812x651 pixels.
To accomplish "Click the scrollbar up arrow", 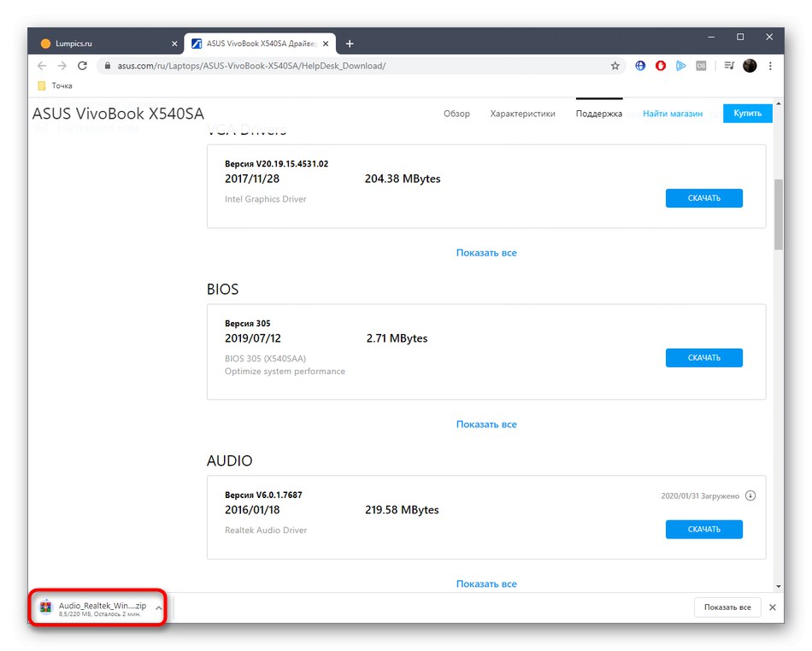I will coord(779,104).
